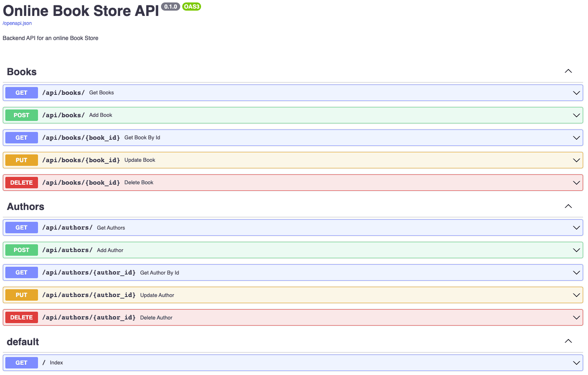Click the 'Index' summary text
Image resolution: width=588 pixels, height=375 pixels.
[x=56, y=363]
